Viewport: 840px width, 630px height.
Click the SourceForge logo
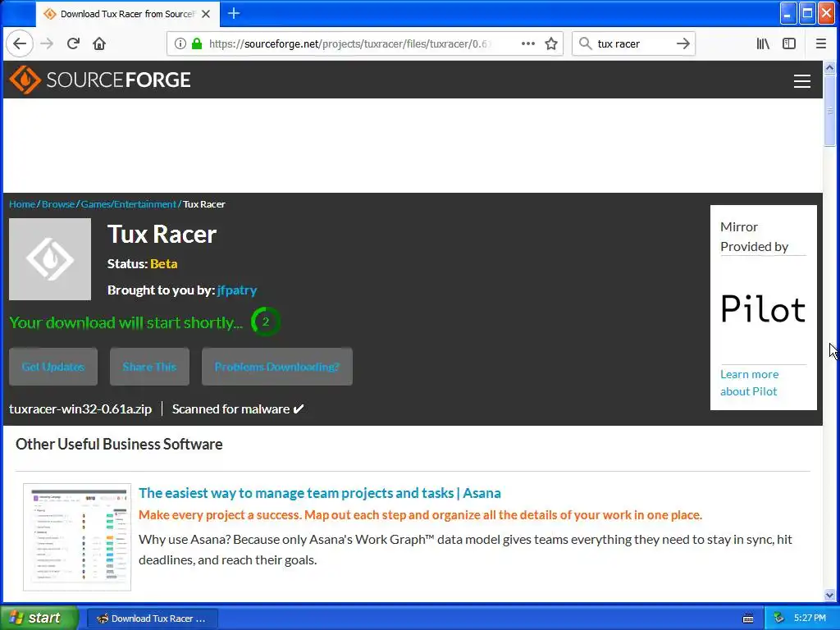pyautogui.click(x=99, y=80)
